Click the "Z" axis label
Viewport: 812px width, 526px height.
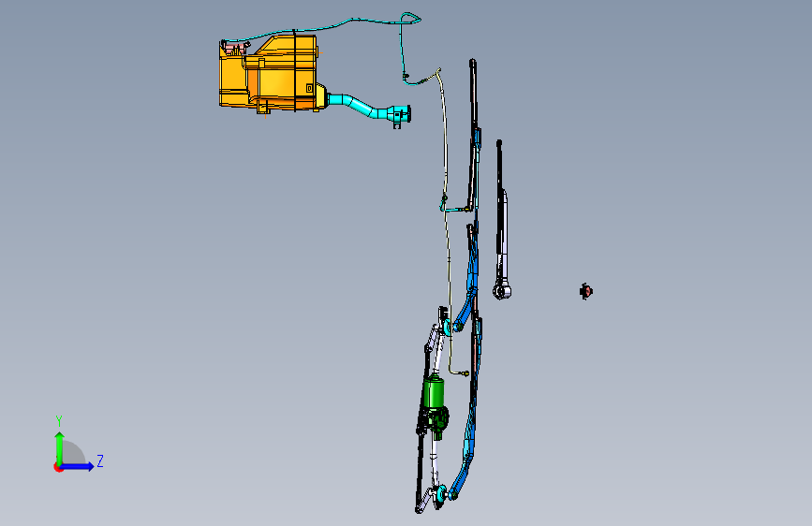coord(100,460)
